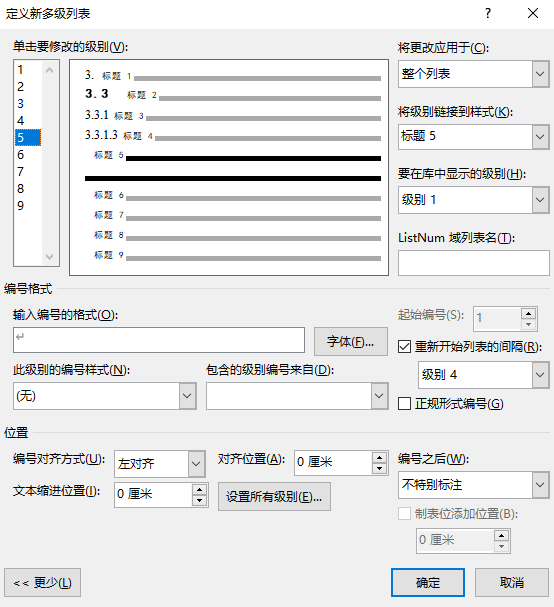
Task: Click the 输入编号的格式 text field
Action: point(159,340)
